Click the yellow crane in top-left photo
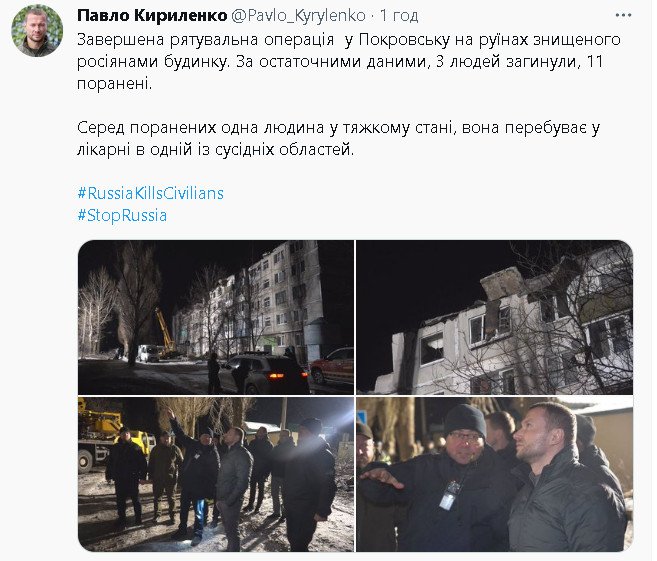This screenshot has height=561, width=657. (x=166, y=332)
